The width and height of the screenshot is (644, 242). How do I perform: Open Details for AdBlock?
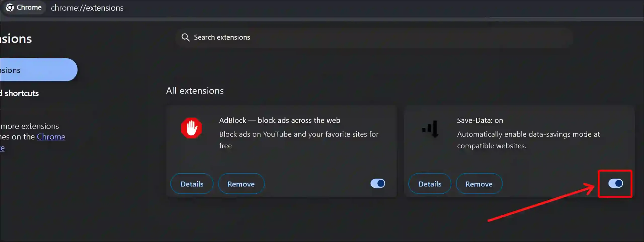(192, 184)
